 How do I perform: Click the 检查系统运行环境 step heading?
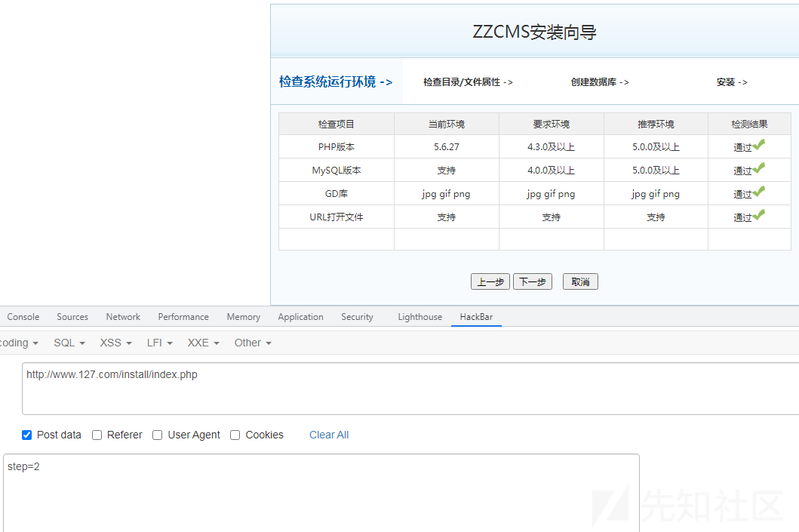tap(336, 81)
